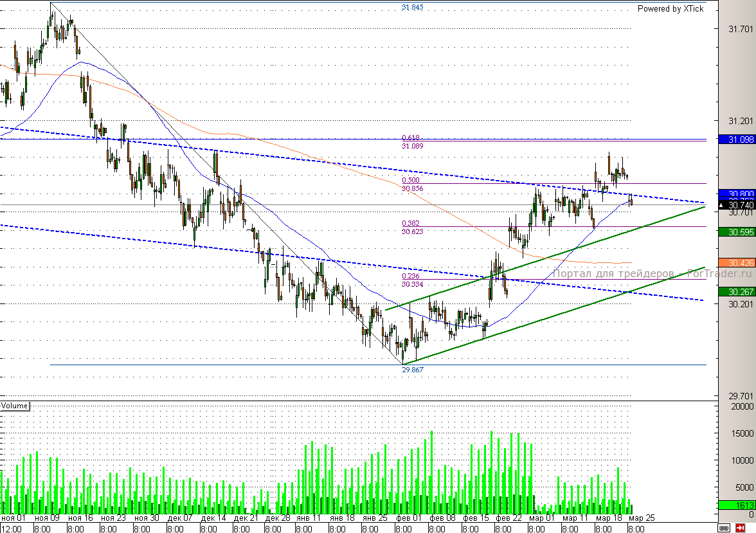Viewport: 756px width, 533px height.
Task: Click the 12:00 time label
Action: tap(11, 528)
